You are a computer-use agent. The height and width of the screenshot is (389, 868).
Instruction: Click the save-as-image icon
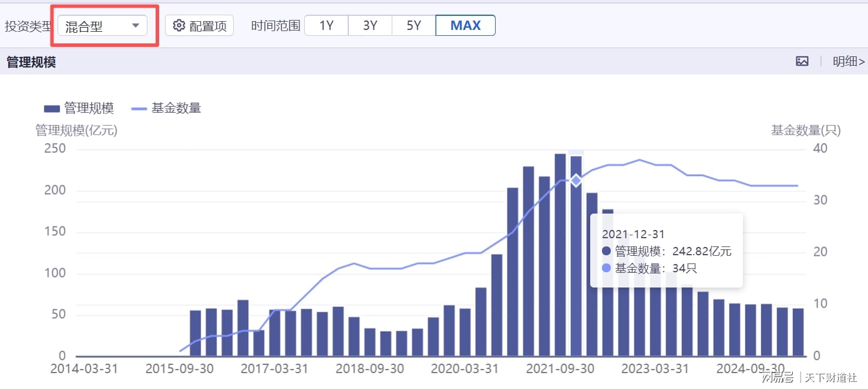tap(802, 61)
